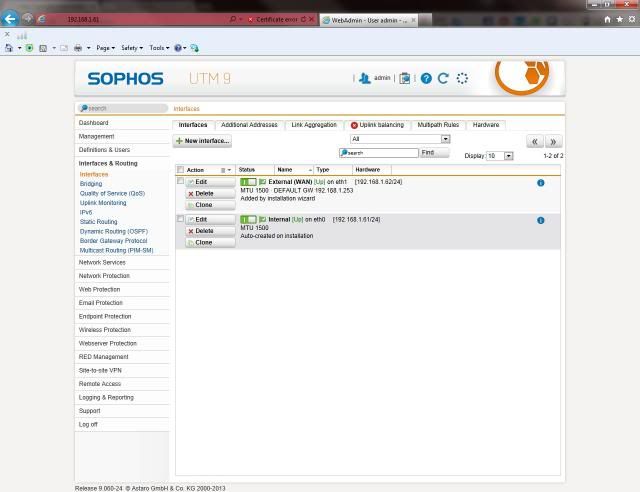Go to previous page of interfaces
This screenshot has height=492, width=640.
click(x=535, y=141)
